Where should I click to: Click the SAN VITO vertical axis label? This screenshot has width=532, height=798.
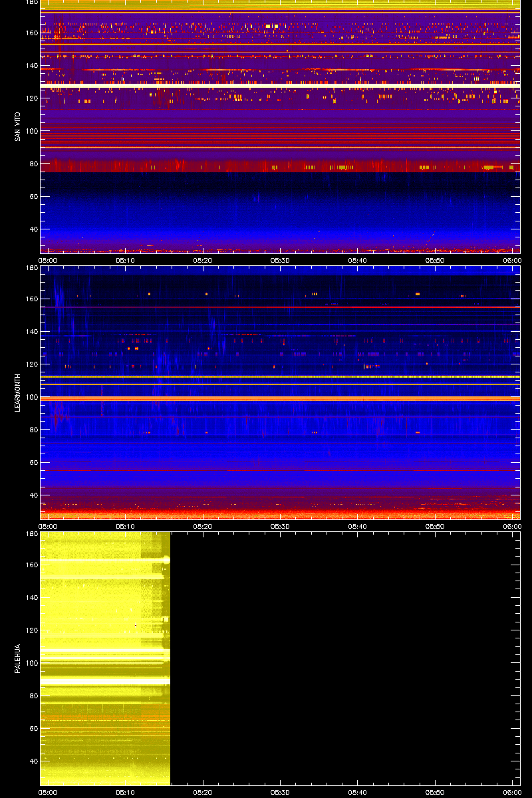18,126
